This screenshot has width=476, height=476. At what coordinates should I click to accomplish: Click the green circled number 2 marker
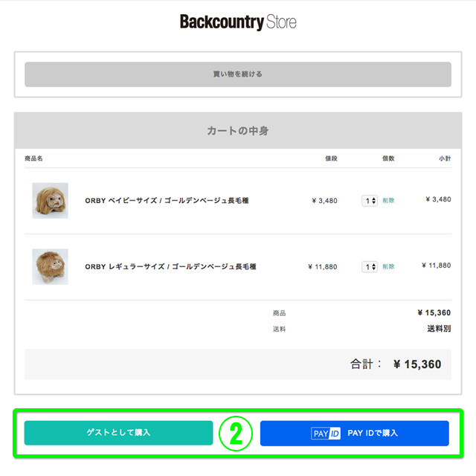236,434
